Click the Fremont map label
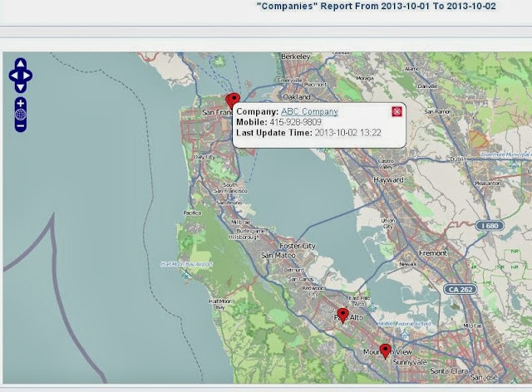 click(x=433, y=253)
